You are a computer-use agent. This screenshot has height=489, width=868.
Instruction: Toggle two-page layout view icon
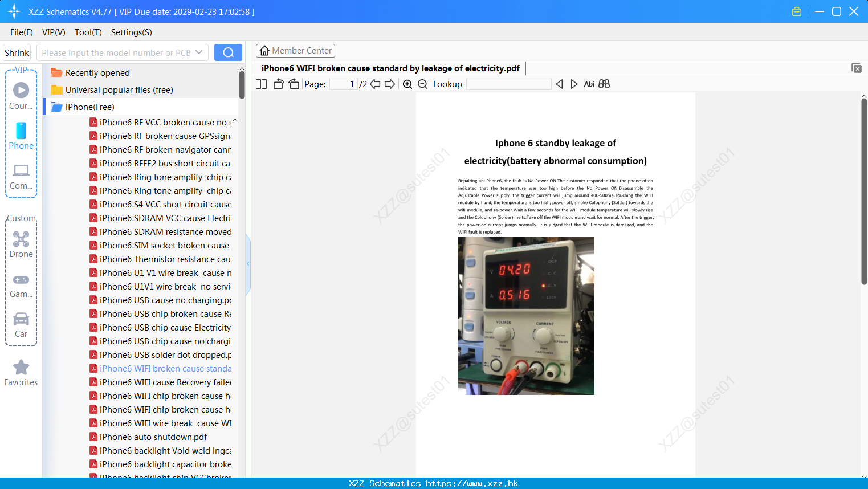click(262, 84)
